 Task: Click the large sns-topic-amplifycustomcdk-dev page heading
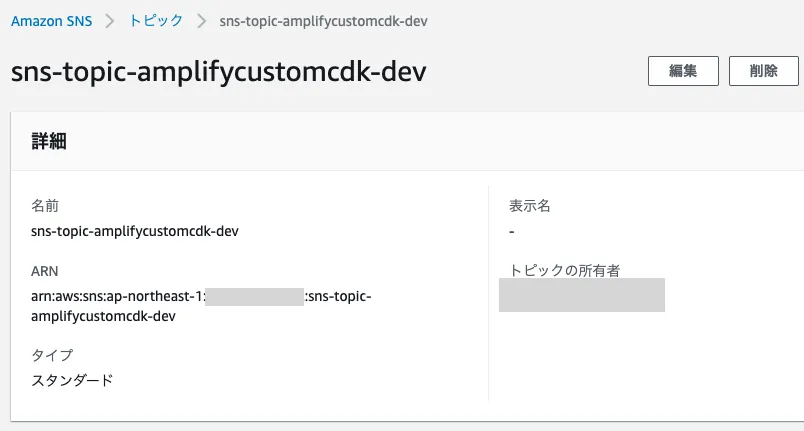coord(218,72)
